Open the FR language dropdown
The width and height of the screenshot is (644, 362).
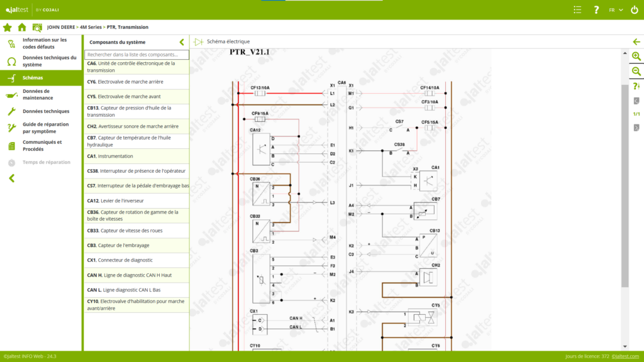[x=616, y=10]
